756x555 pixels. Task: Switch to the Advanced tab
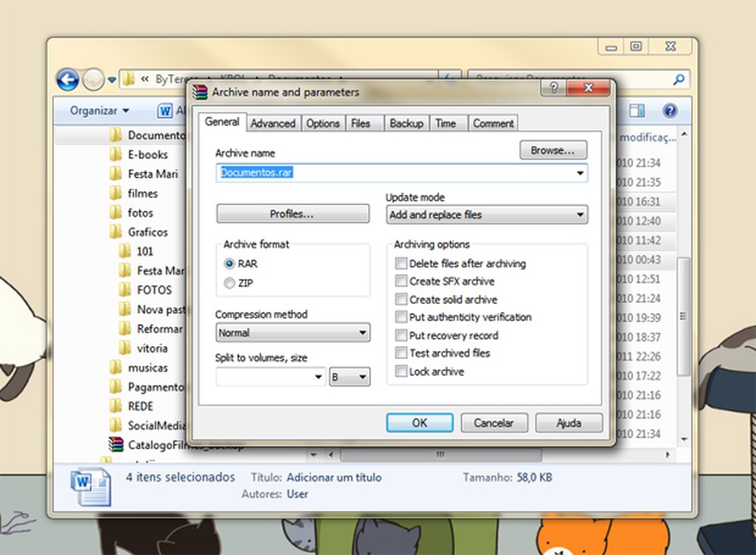[273, 122]
